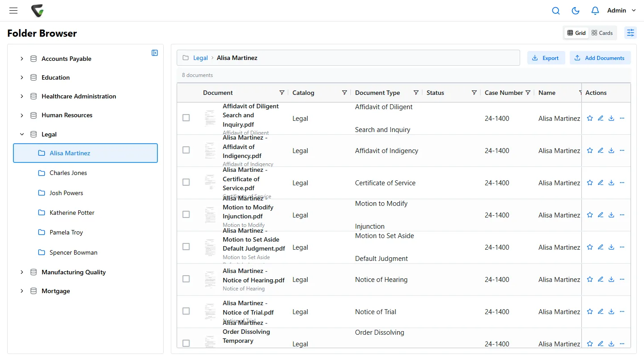Click the Export button
This screenshot has width=644, height=358.
pyautogui.click(x=546, y=58)
